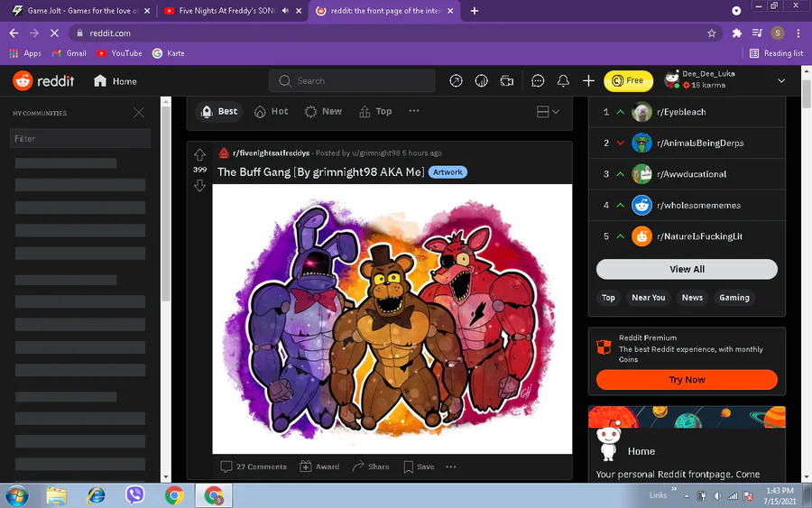Open Chrome three-dot menu
This screenshot has width=812, height=508.
click(x=798, y=33)
